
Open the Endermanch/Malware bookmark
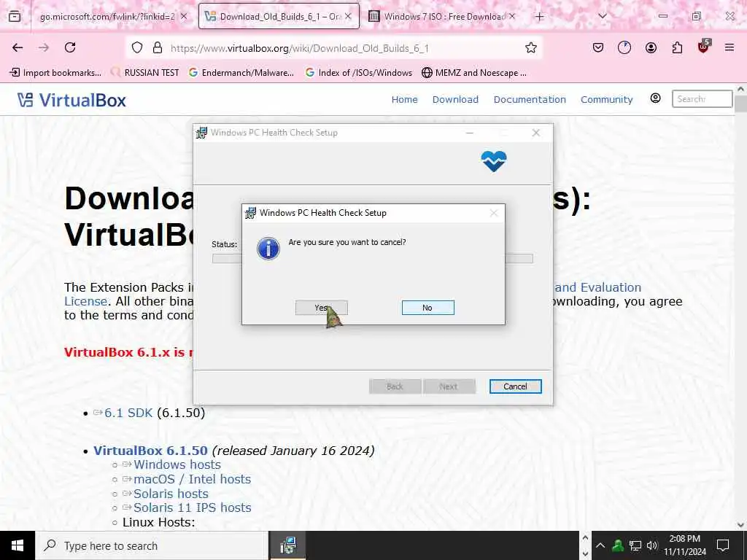[x=241, y=73]
